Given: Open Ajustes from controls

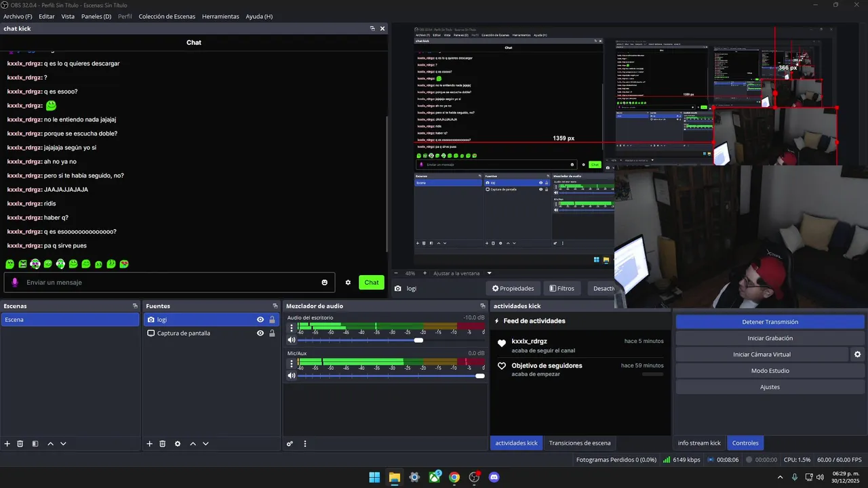Looking at the screenshot, I should (770, 387).
